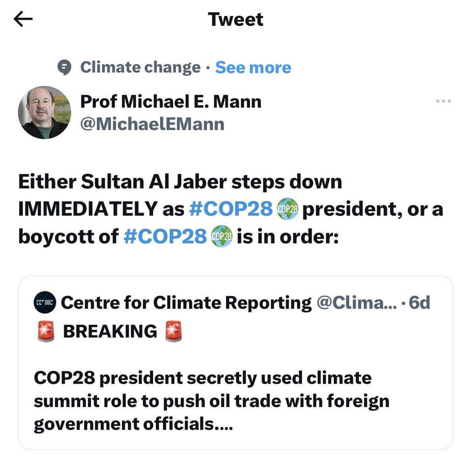Open Prof Michael E. Mann's profile picture

44,113
